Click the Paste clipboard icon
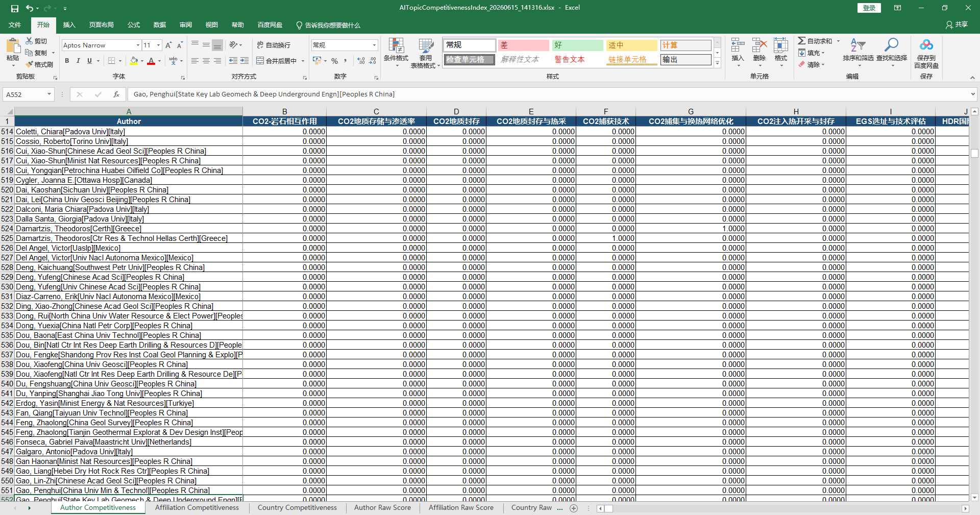980x515 pixels. [x=13, y=46]
